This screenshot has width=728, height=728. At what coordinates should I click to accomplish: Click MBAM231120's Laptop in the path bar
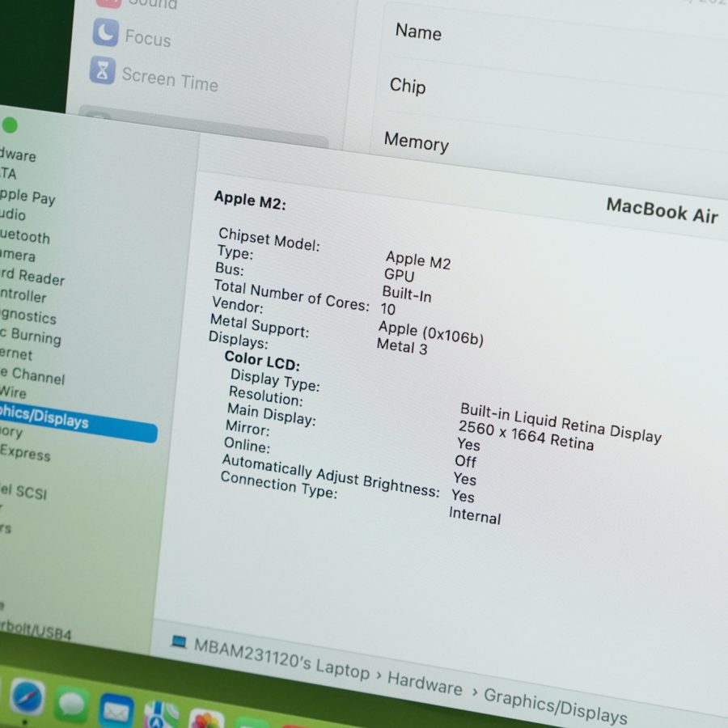coord(281,659)
